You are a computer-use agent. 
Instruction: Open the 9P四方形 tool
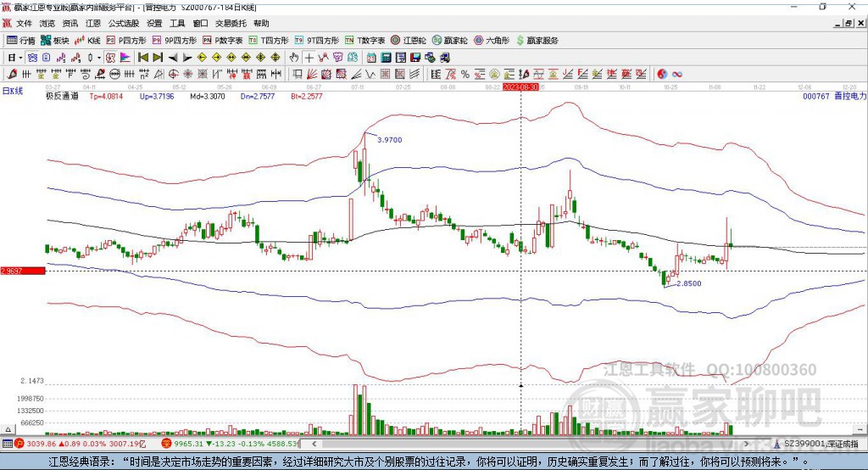point(175,41)
